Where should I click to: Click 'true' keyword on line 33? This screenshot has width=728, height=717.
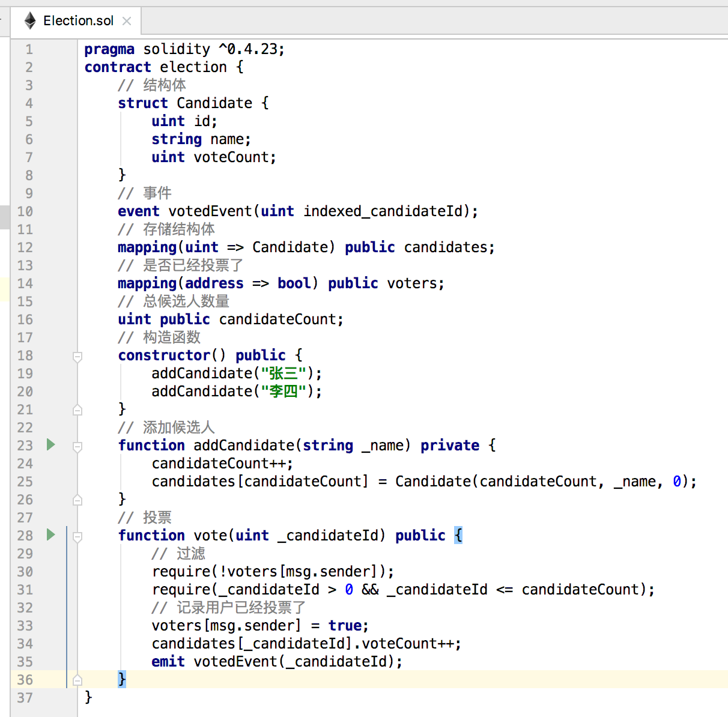click(345, 626)
